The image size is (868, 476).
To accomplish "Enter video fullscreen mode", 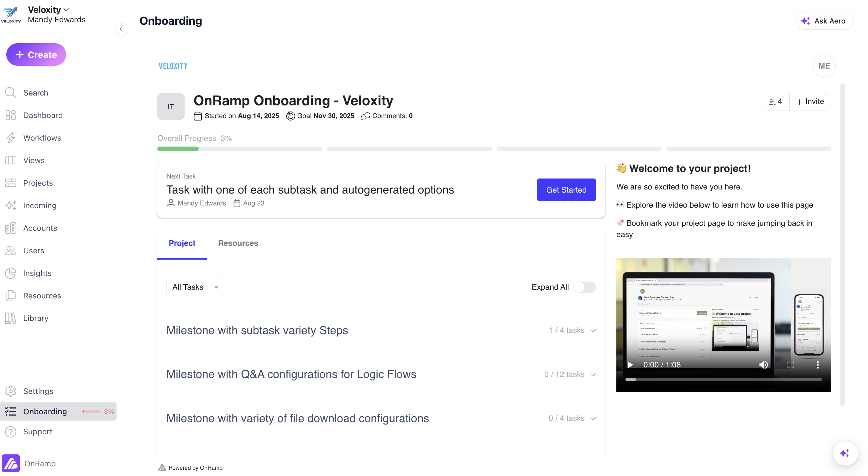I will pyautogui.click(x=791, y=365).
